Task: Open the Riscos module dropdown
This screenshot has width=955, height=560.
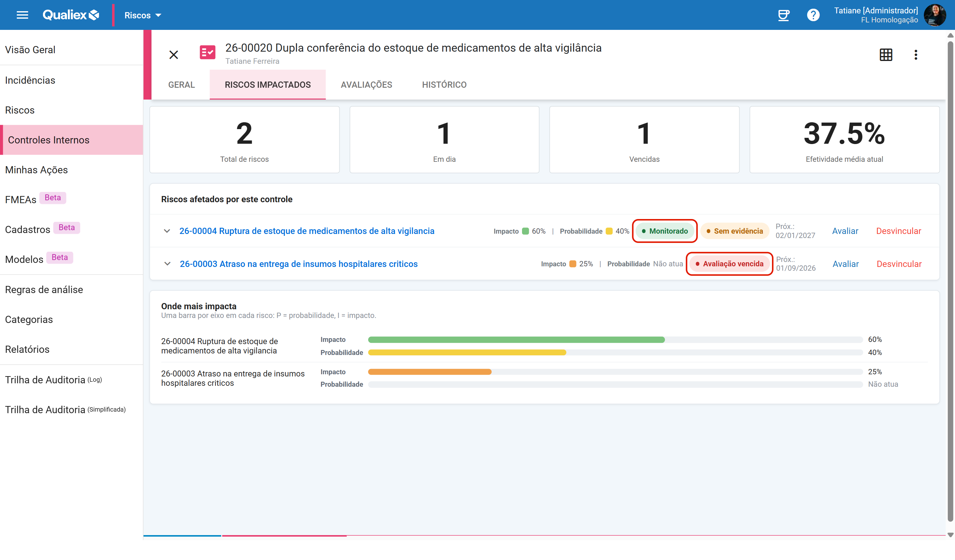Action: click(x=143, y=16)
